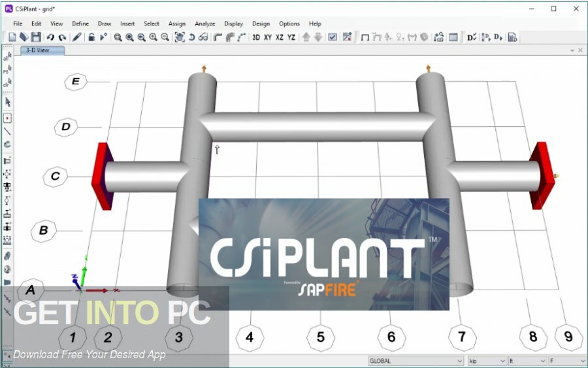The width and height of the screenshot is (588, 368).
Task: Open the named display find icon
Action: (x=438, y=37)
